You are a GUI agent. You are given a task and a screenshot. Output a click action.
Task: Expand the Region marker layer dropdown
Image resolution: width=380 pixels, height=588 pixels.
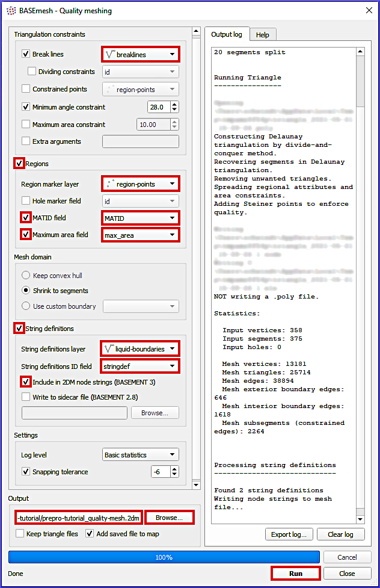click(x=140, y=184)
